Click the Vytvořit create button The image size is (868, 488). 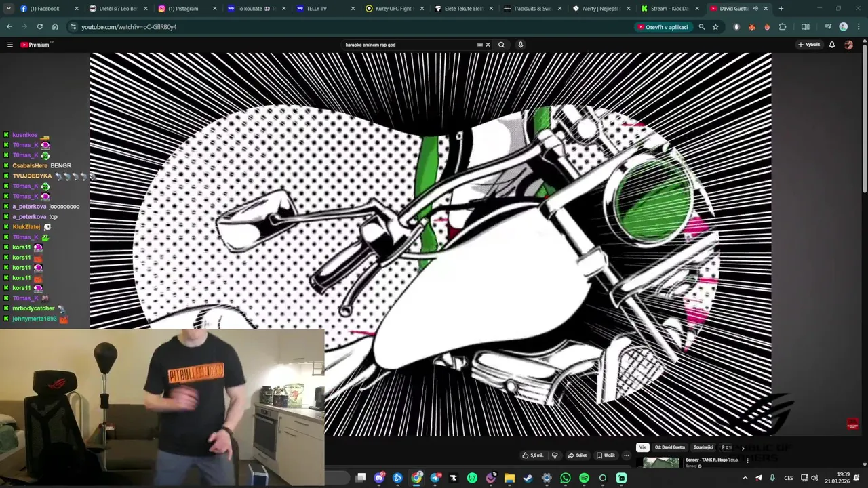809,45
